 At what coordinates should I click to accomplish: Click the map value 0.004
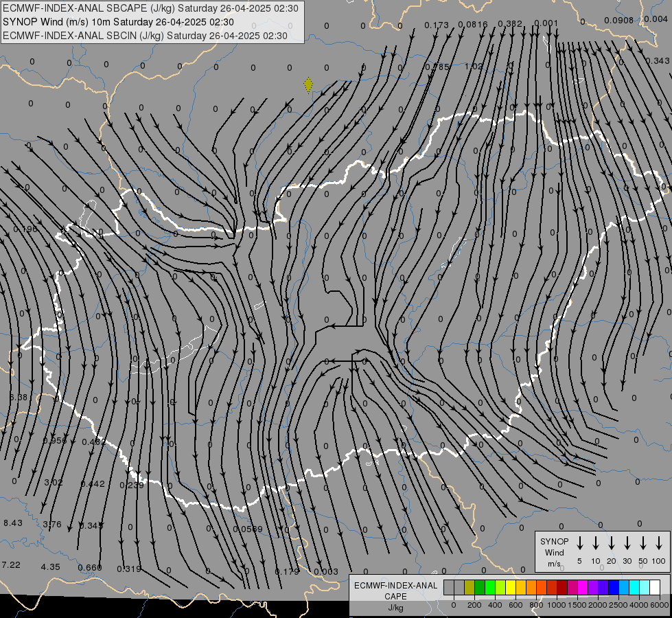[656, 19]
